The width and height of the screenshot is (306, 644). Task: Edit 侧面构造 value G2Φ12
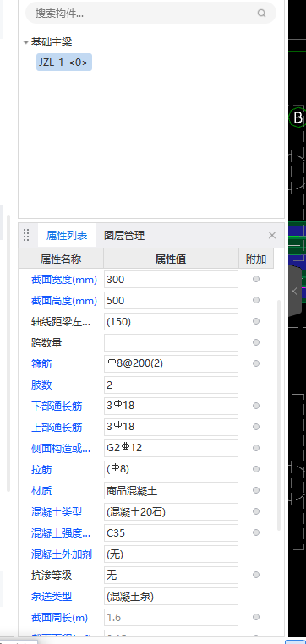pyautogui.click(x=171, y=448)
